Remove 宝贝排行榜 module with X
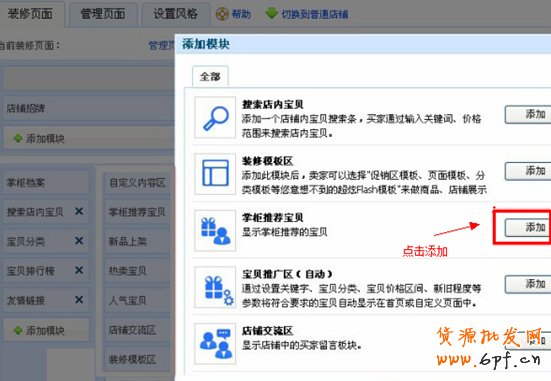 point(79,270)
